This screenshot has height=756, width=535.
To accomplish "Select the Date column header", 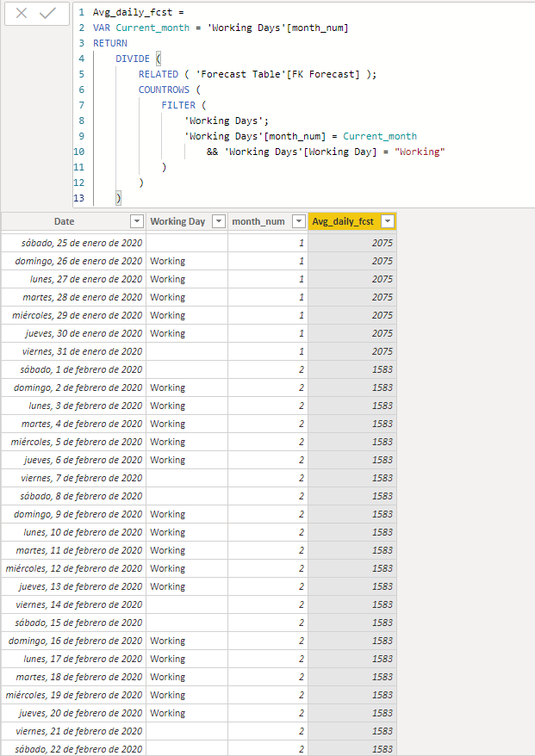I will tap(73, 221).
